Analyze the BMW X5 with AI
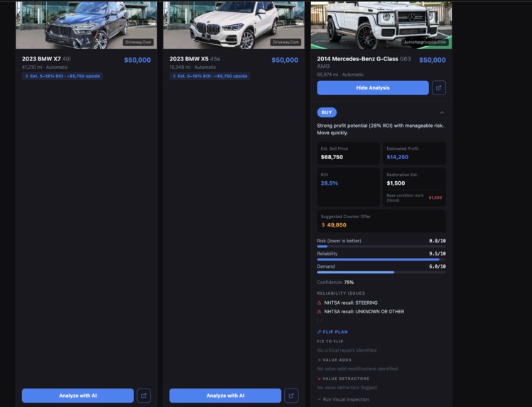Screen dimensions: 532x407 tap(225, 396)
